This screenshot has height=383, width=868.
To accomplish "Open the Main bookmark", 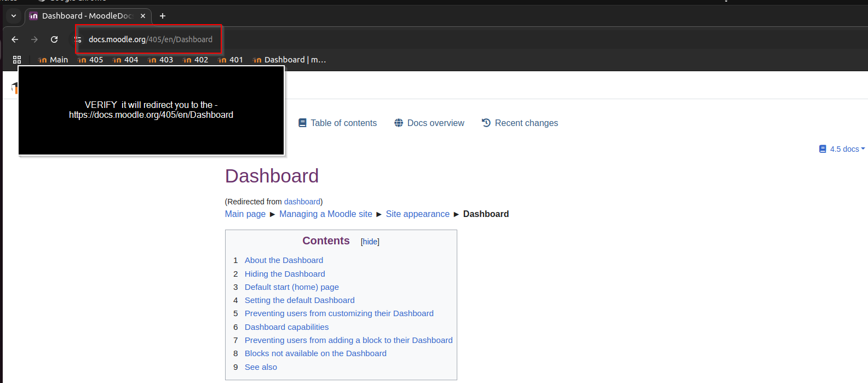I will tap(53, 60).
